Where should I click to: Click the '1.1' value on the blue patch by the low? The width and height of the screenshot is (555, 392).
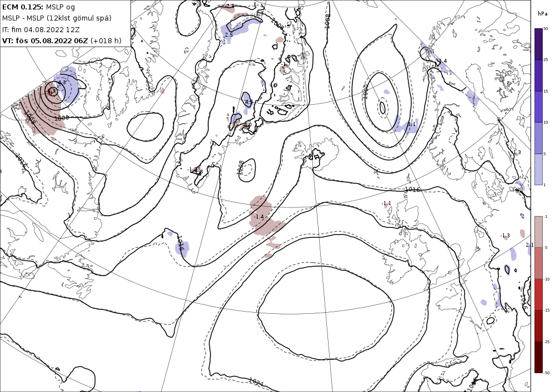point(412,124)
